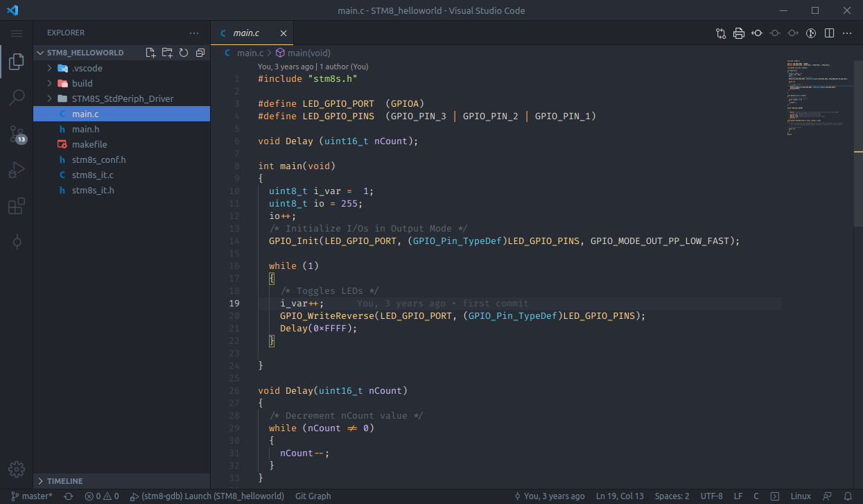Click the master* branch in status bar

32,496
